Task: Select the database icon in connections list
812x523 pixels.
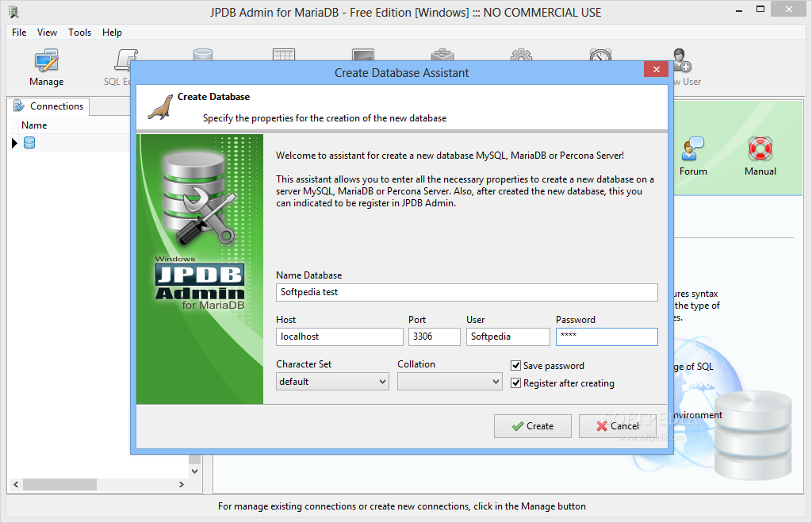Action: click(x=29, y=143)
